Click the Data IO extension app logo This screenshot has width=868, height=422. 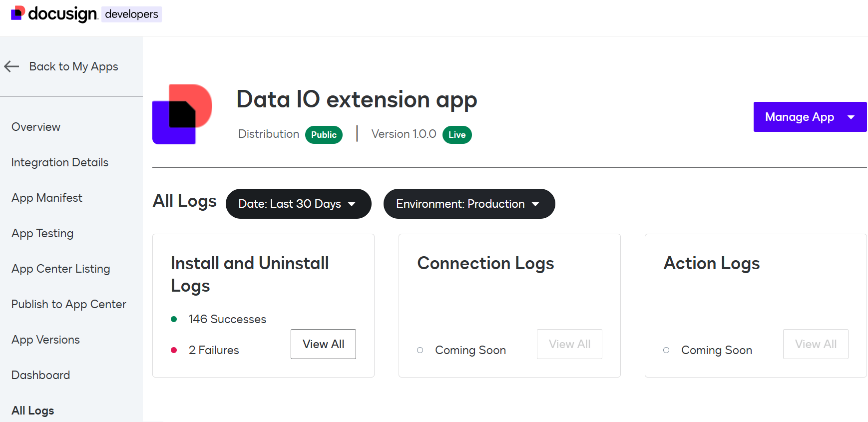(182, 114)
